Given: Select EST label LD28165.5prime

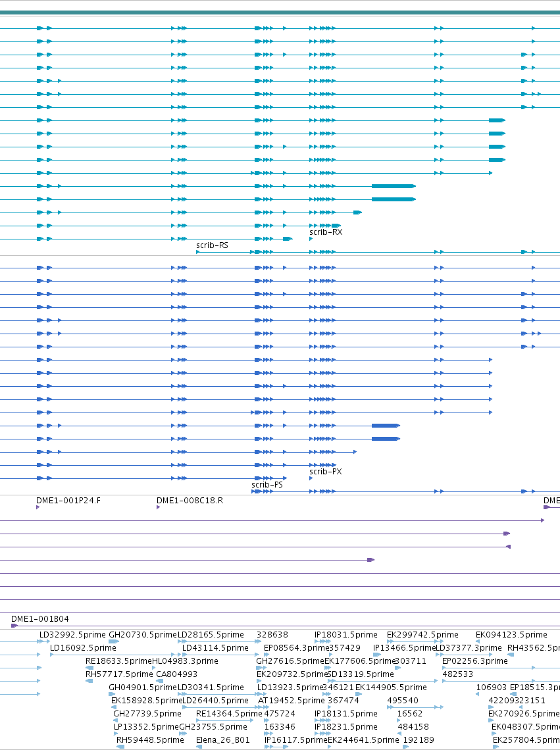Looking at the screenshot, I should click(211, 635).
